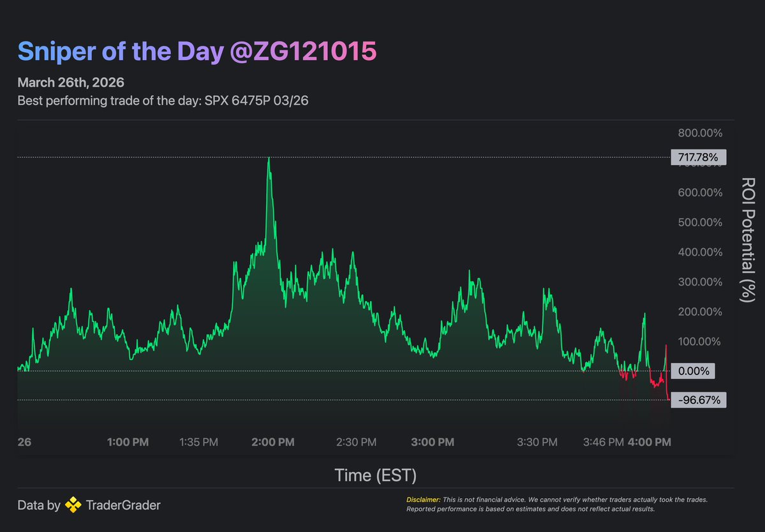Click the 3:46 PM timestamp
Viewport: 765px width, 532px height.
tap(602, 441)
